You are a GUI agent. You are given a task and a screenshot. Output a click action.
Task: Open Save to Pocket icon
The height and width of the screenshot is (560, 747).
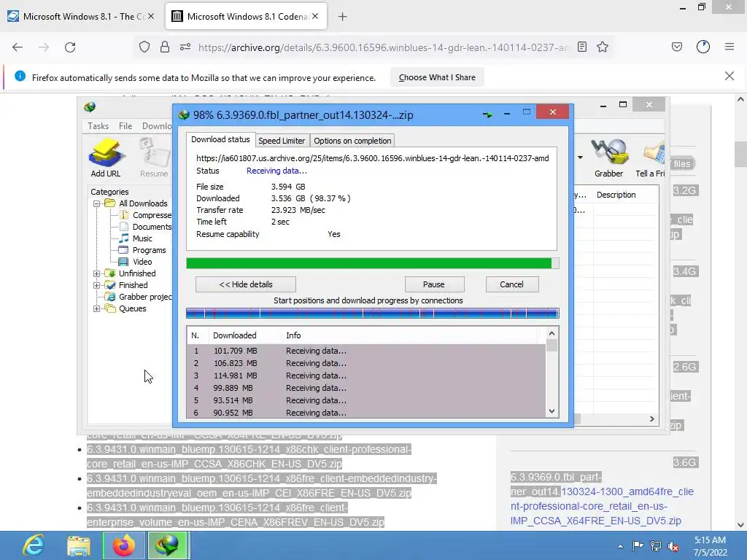(677, 47)
